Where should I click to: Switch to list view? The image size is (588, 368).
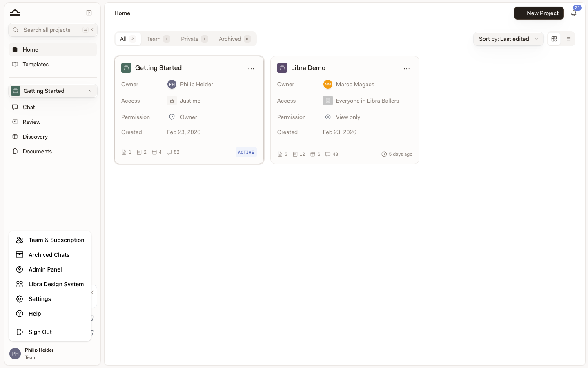(568, 39)
